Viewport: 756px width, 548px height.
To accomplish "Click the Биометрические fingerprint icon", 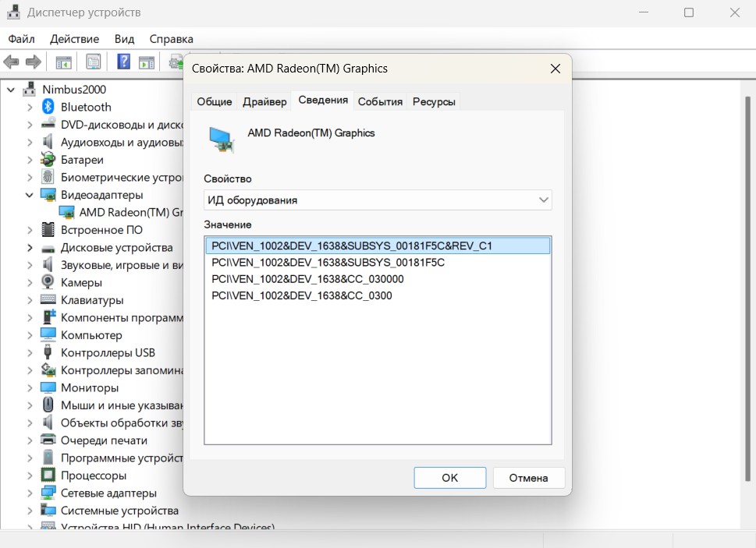I will 48,177.
